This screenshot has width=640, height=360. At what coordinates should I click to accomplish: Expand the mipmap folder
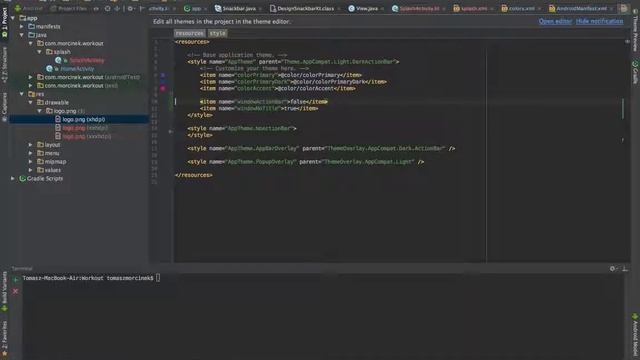[31, 162]
